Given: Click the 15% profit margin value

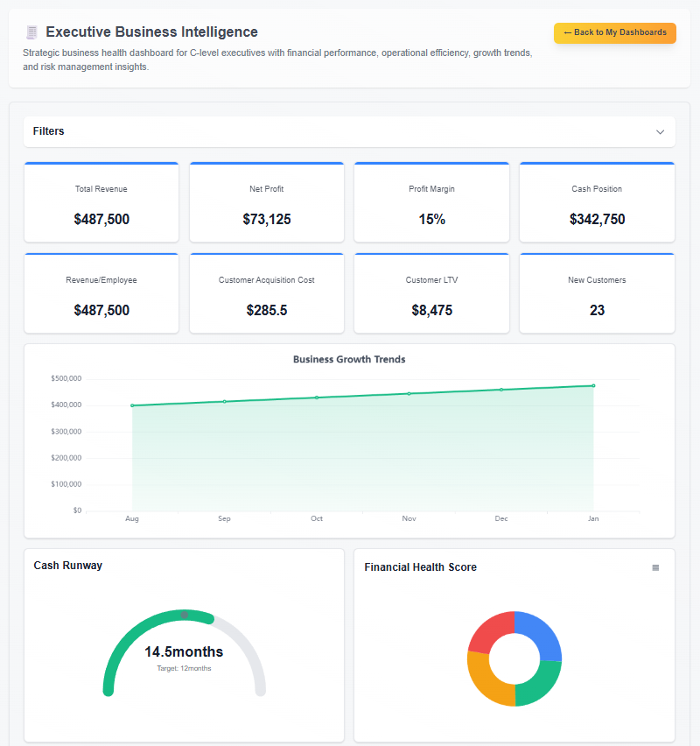Looking at the screenshot, I should (x=431, y=219).
